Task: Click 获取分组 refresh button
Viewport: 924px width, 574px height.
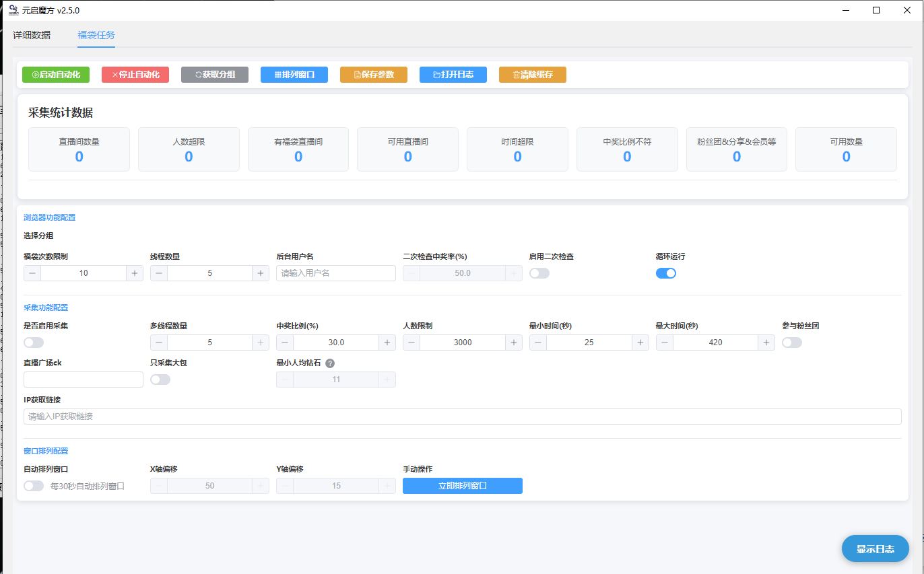Action: point(215,75)
